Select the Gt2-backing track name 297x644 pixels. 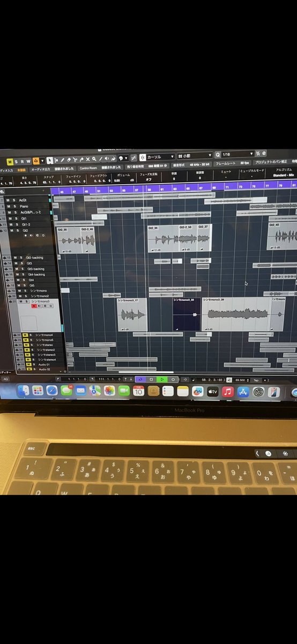35,258
